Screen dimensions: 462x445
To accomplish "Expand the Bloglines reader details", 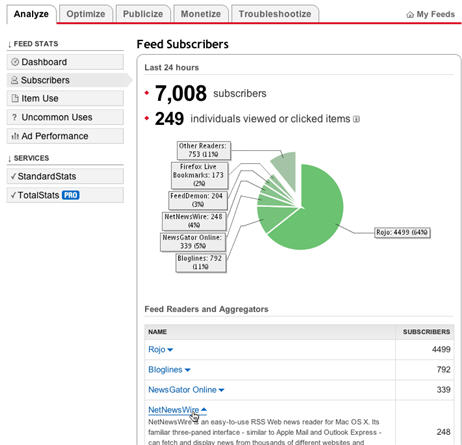I will coord(169,370).
